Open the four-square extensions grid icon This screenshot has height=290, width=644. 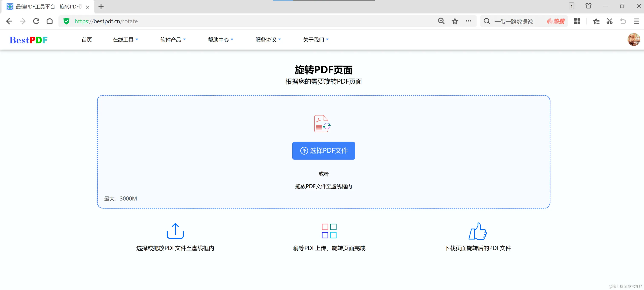[577, 21]
